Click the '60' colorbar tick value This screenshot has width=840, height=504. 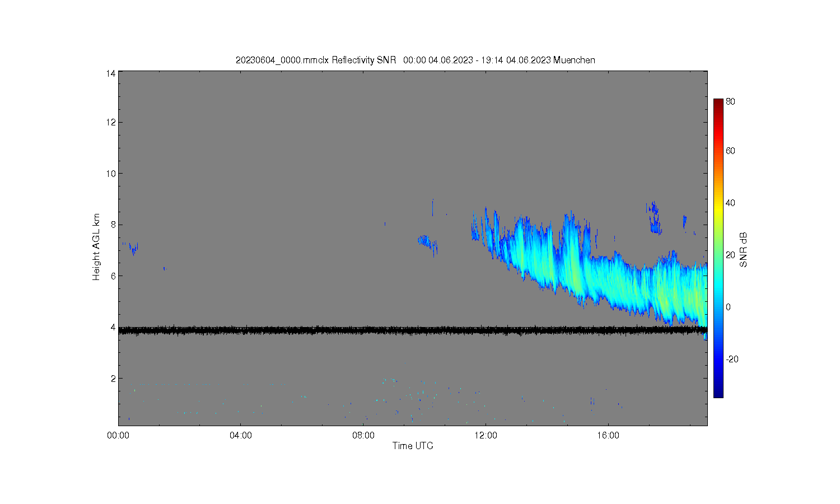[x=730, y=151]
